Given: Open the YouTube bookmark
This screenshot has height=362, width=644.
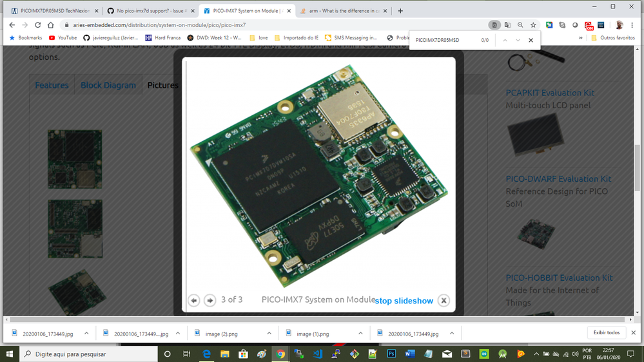Looking at the screenshot, I should pos(63,38).
